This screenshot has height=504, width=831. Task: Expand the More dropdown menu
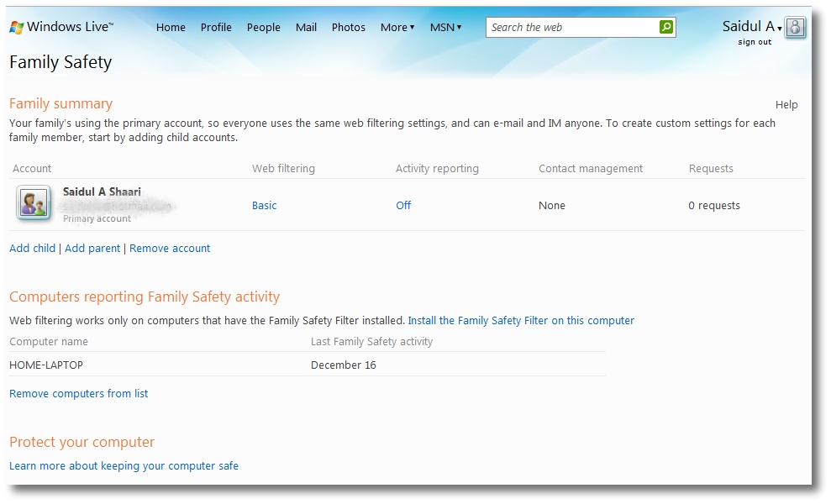click(397, 27)
